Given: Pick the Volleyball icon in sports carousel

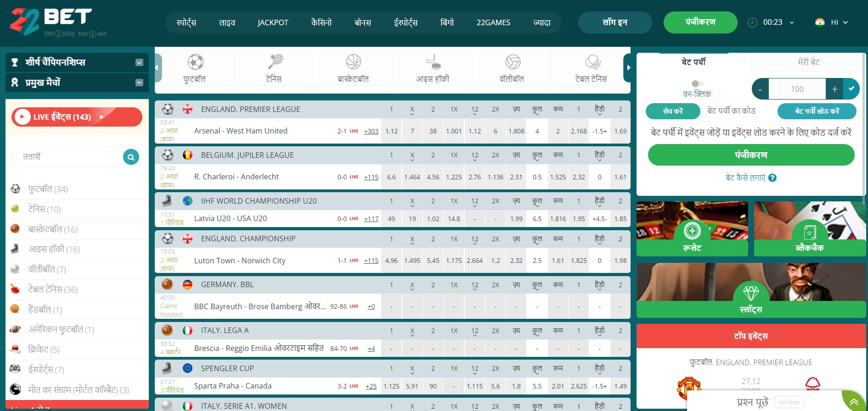Looking at the screenshot, I should 513,62.
